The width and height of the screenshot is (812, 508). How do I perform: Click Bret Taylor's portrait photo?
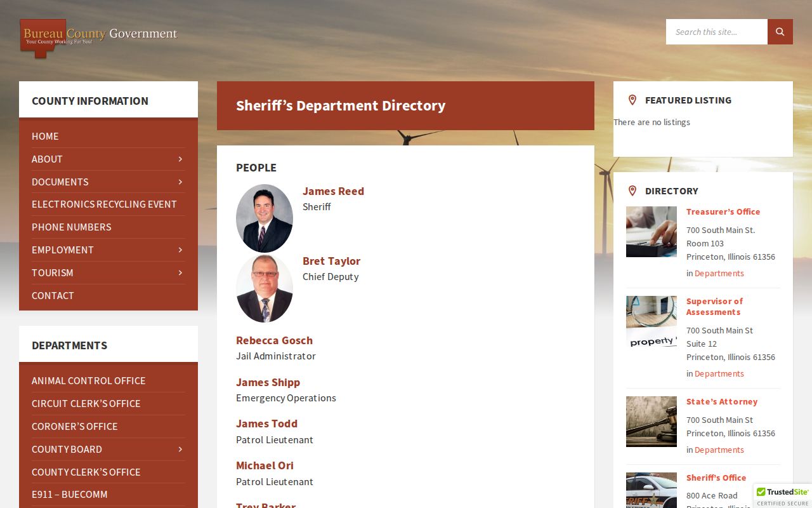point(265,288)
